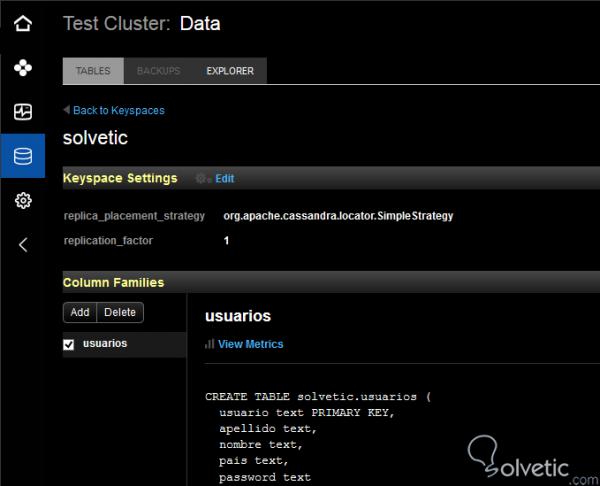Open the cluster nodes view icon
The width and height of the screenshot is (600, 486).
click(x=22, y=68)
